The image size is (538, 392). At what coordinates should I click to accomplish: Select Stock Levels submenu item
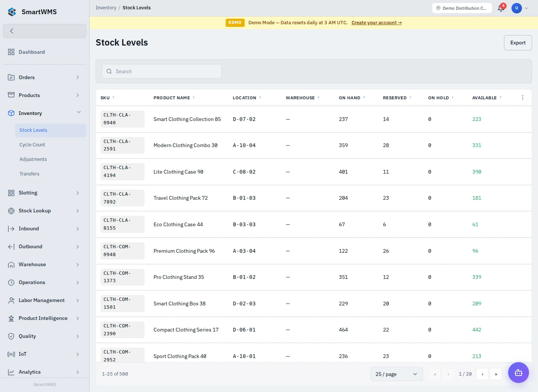pyautogui.click(x=50, y=130)
